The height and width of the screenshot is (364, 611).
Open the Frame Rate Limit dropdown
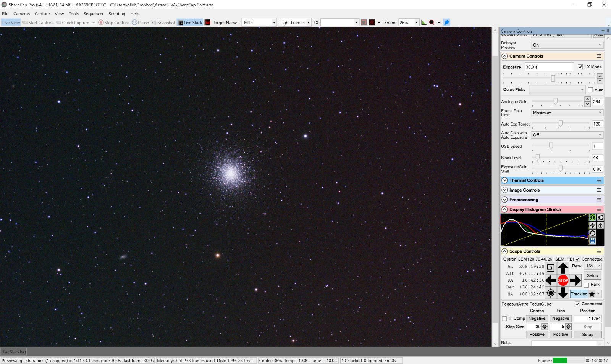point(567,113)
